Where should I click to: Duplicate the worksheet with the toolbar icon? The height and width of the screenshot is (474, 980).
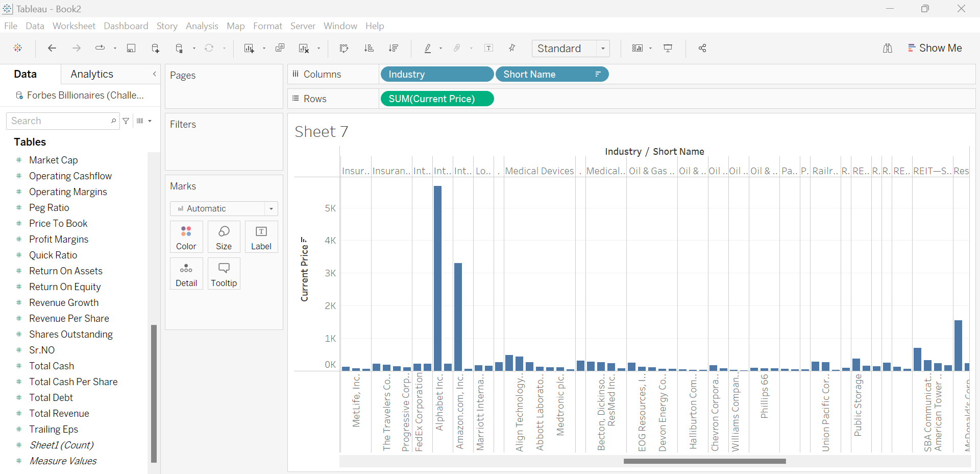click(x=280, y=48)
